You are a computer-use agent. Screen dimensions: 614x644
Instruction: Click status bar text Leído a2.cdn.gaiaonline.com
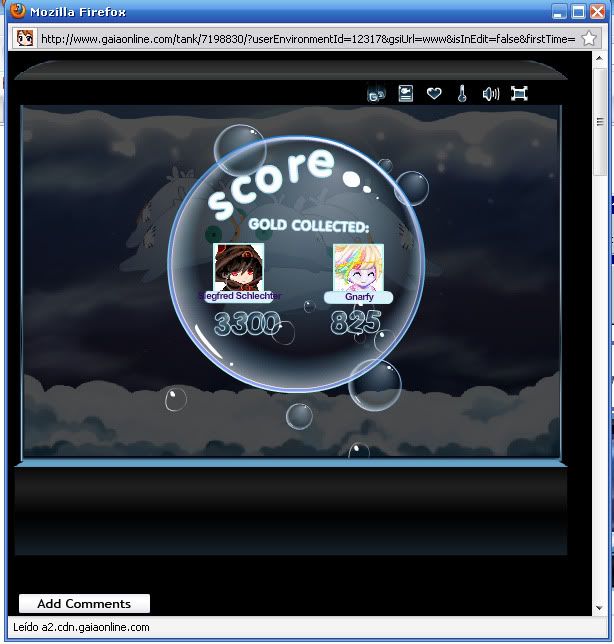pos(81,627)
